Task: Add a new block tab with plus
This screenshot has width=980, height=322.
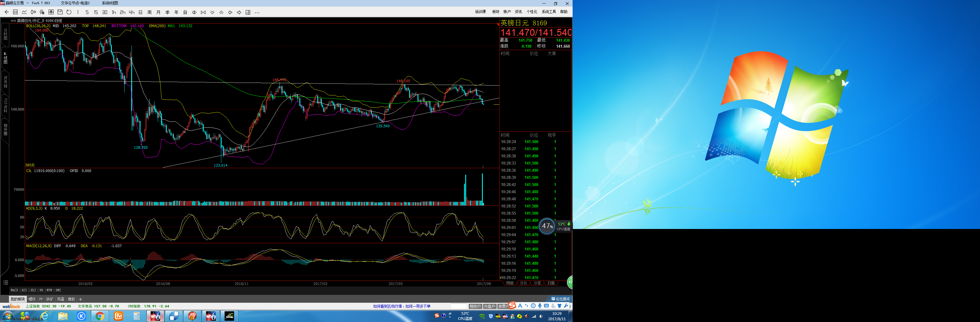Action: pyautogui.click(x=80, y=299)
